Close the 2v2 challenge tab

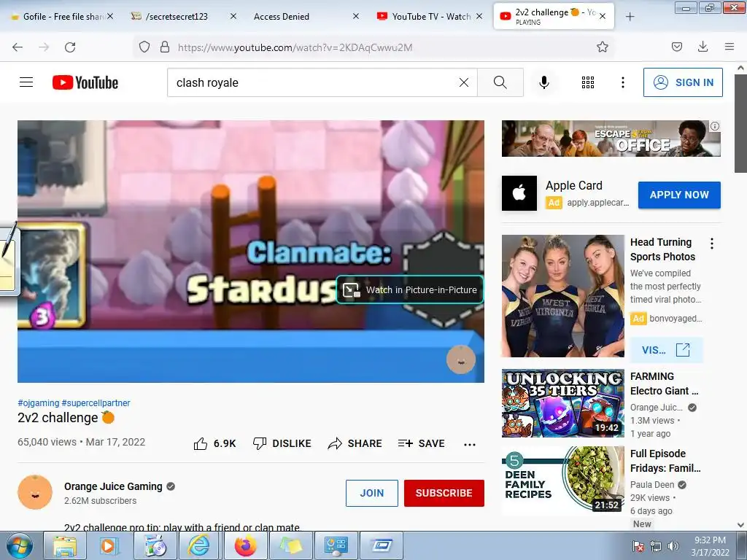(603, 16)
